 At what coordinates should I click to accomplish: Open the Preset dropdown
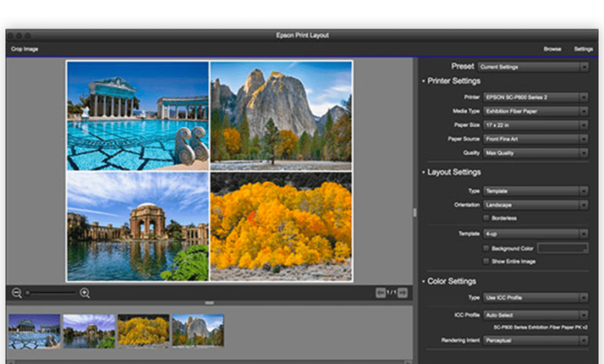[x=533, y=67]
